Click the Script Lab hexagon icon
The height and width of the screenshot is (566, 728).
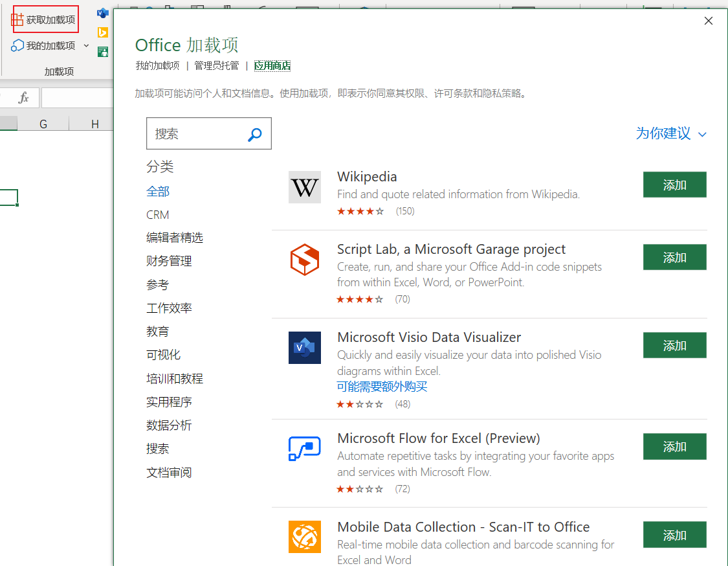tap(305, 260)
